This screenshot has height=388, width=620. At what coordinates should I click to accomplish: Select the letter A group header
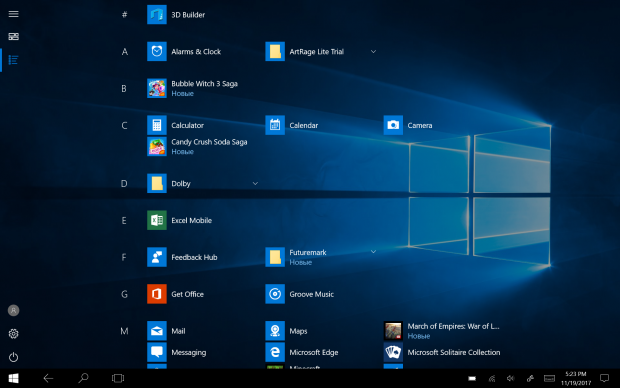125,52
